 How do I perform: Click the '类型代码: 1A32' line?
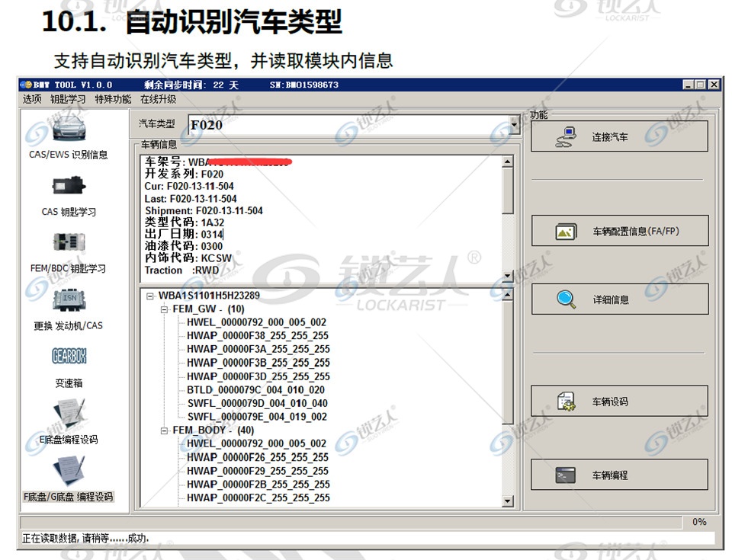click(185, 222)
